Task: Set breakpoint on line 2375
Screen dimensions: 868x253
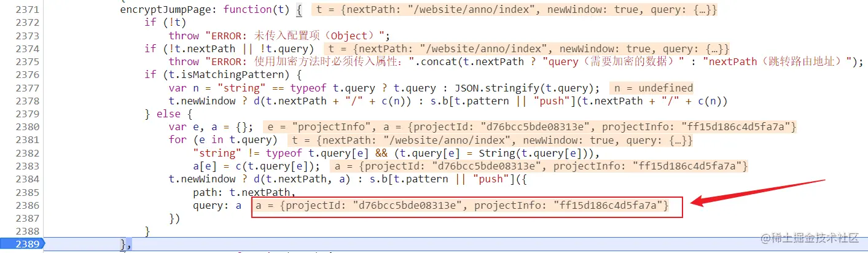Action: 28,61
